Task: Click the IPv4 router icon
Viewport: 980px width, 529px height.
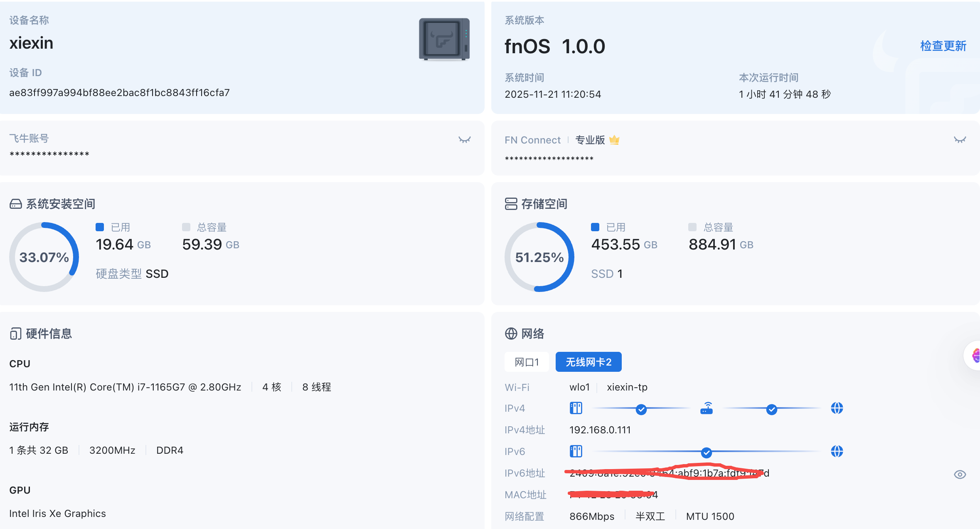Action: coord(707,408)
